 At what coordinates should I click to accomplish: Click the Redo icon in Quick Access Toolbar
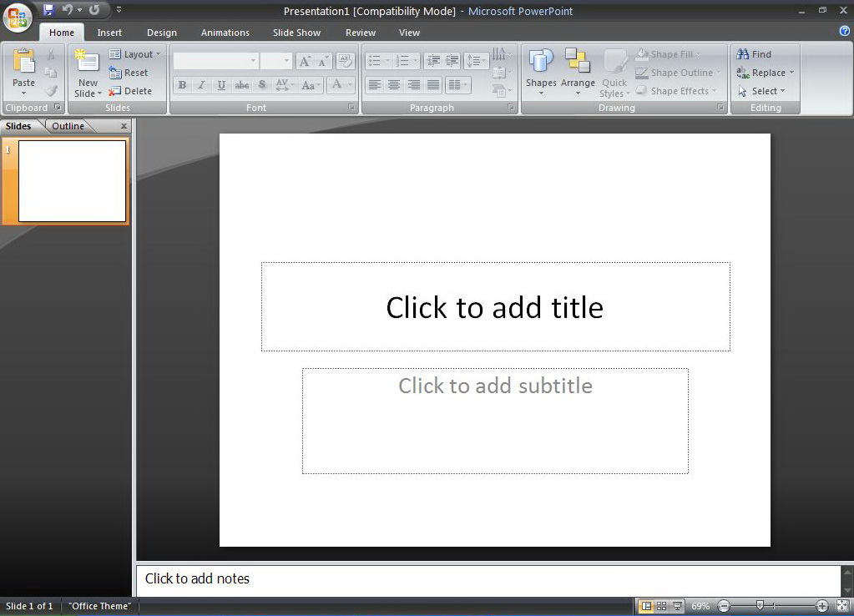pos(94,9)
